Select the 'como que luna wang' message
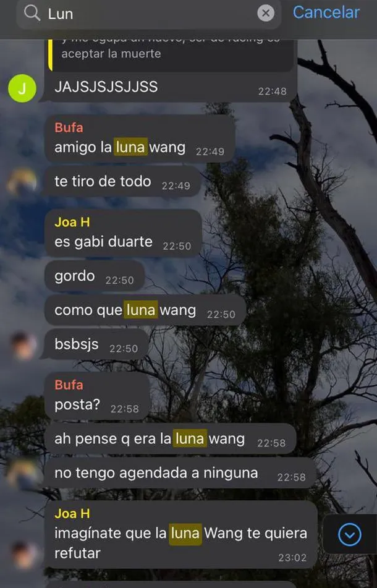The height and width of the screenshot is (588, 377). point(145,310)
